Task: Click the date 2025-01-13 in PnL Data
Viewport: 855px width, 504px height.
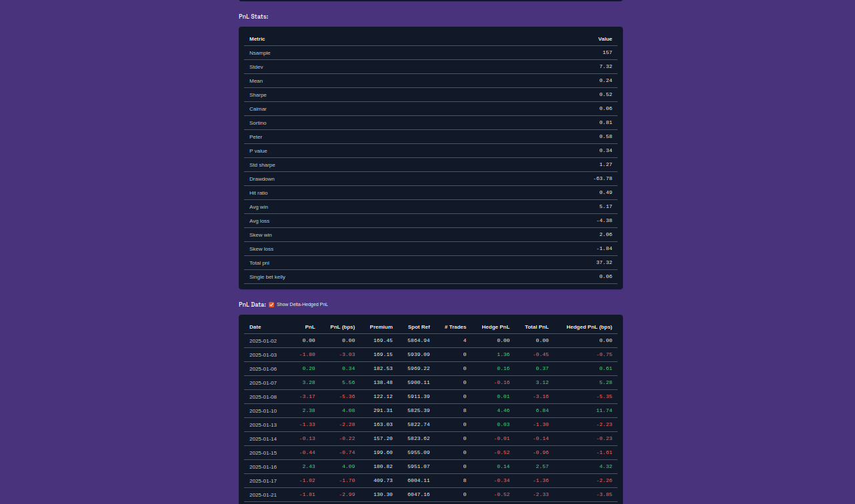Action: pos(263,425)
